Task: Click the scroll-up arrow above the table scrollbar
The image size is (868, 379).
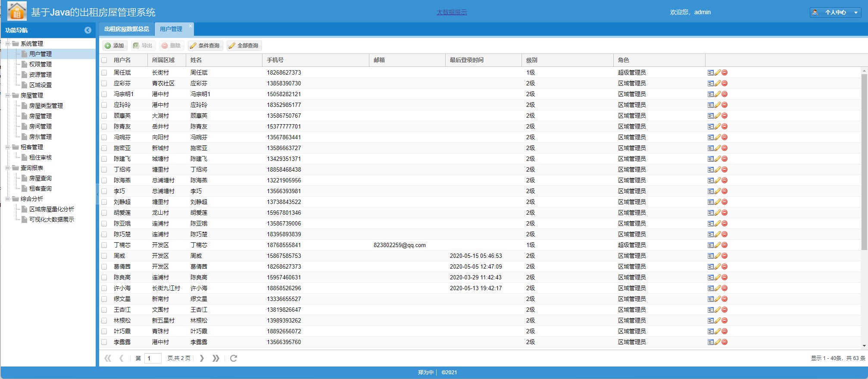Action: 864,70
